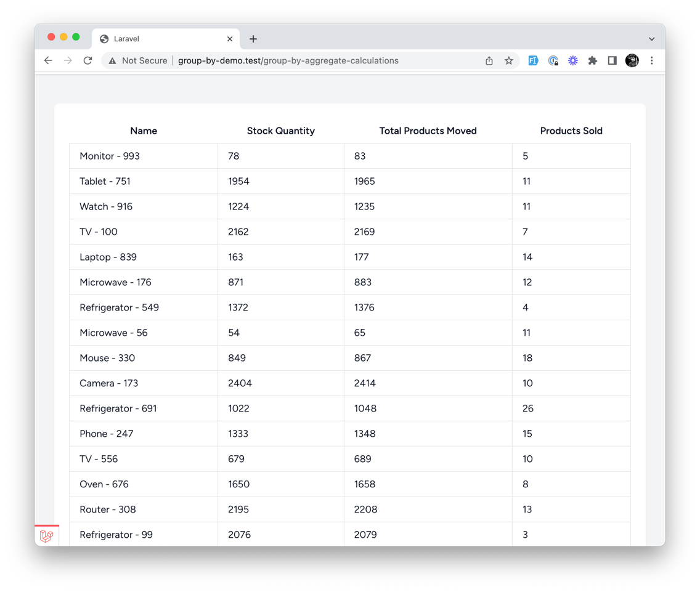The image size is (700, 592).
Task: Go back to the previous page
Action: tap(48, 61)
